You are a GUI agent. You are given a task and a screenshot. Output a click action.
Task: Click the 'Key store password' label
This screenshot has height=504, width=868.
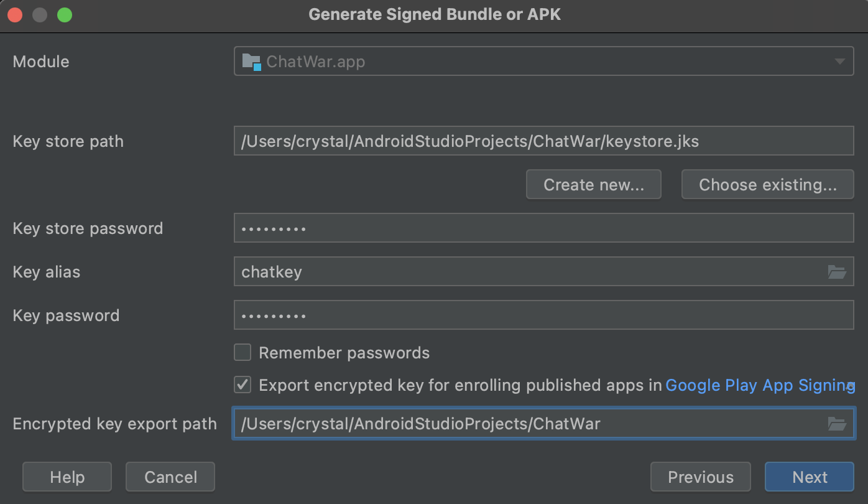88,228
